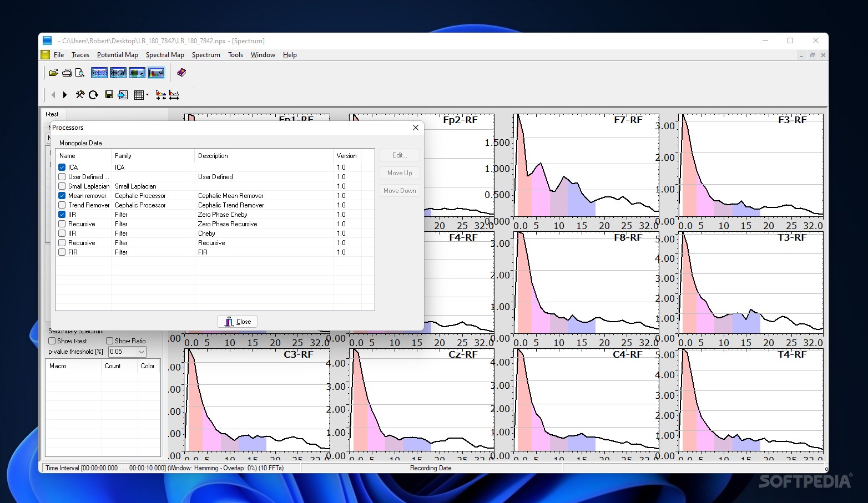
Task: Click the Name column header in Processors
Action: [x=84, y=156]
